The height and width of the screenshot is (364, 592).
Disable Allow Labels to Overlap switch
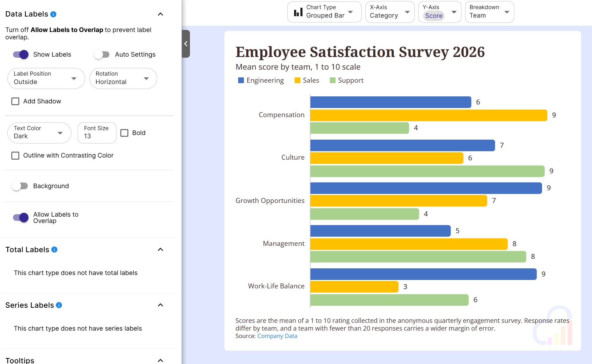click(21, 218)
